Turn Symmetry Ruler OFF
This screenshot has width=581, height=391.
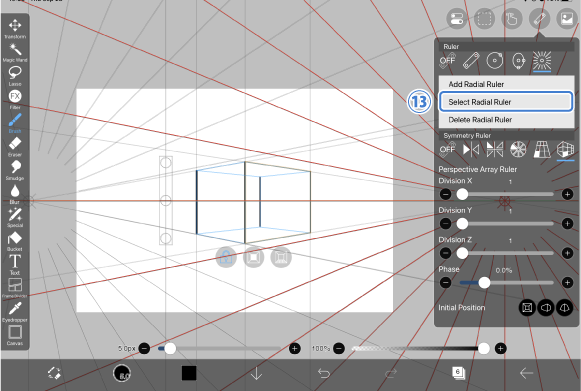tap(447, 149)
